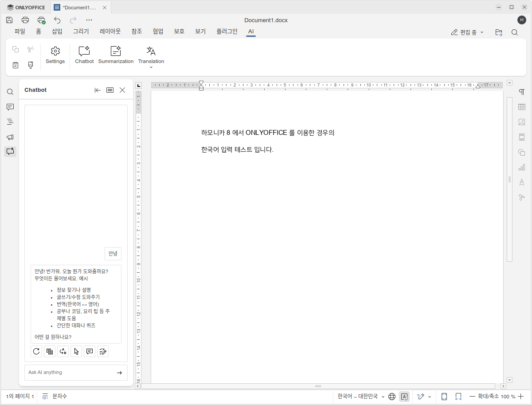Screen dimensions: 532x405
Task: Toggle spell checking in the status bar
Action: pyautogui.click(x=404, y=396)
